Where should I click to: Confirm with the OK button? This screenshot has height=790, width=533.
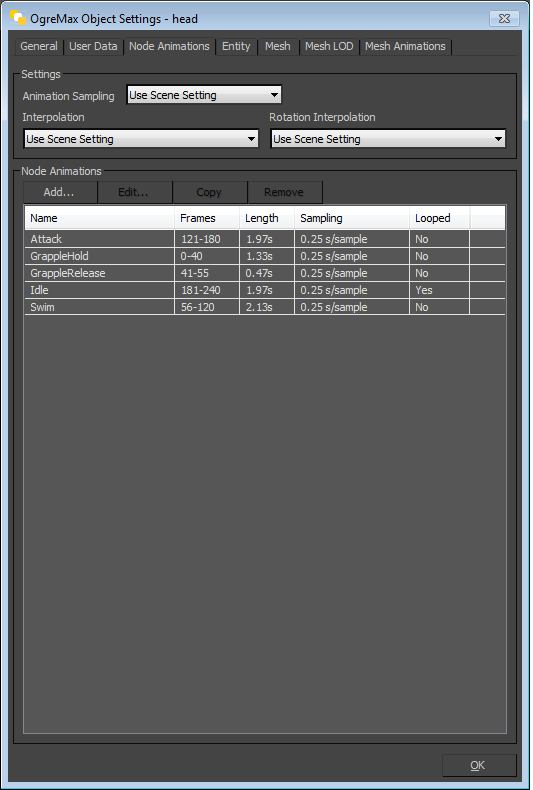click(x=479, y=765)
